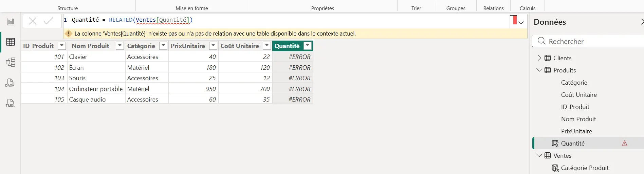Open filter dropdown for Catégorie column

coord(163,46)
